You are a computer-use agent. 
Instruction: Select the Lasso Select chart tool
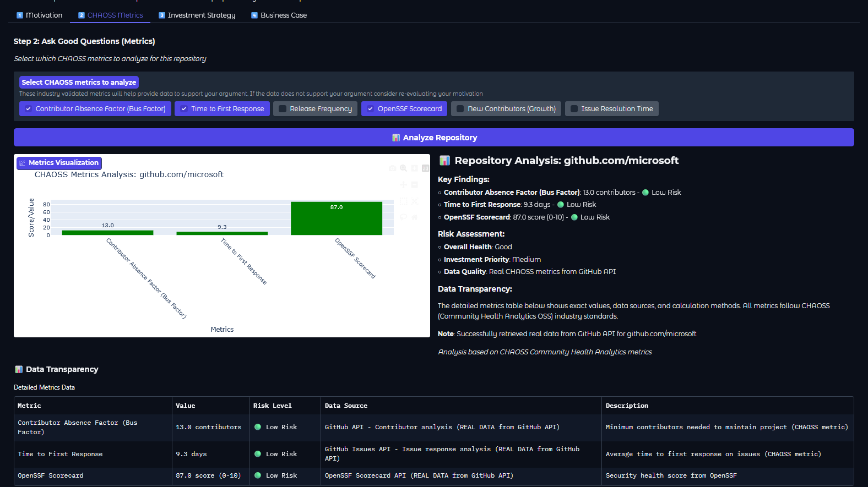coord(403,217)
